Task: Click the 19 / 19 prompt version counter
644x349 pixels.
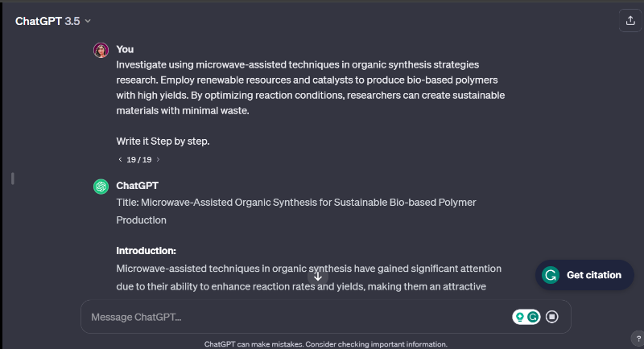Action: [138, 159]
